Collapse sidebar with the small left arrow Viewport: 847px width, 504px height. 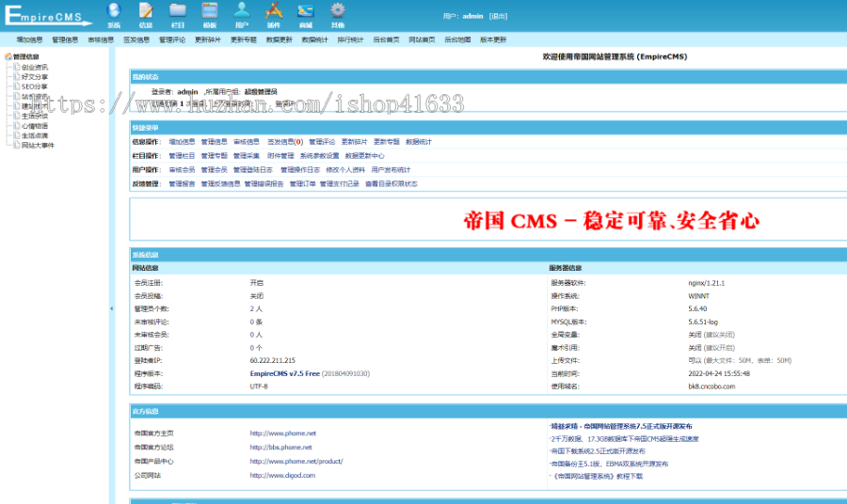(112, 308)
